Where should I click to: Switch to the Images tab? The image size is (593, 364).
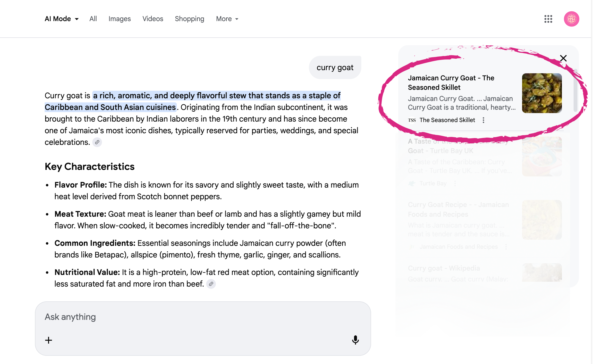coord(119,19)
